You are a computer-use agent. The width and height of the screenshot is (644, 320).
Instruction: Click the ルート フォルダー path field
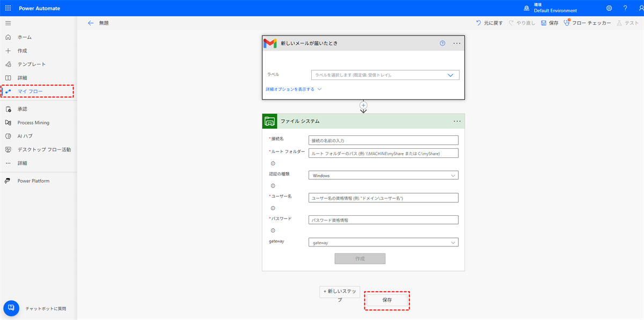(x=384, y=153)
